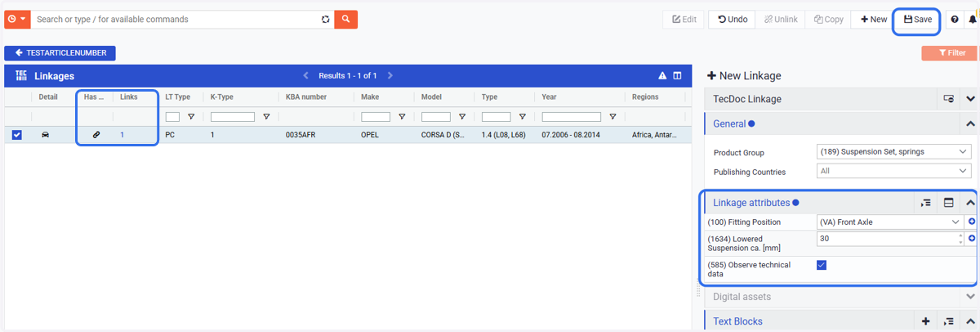Viewport: 980px width, 332px height.
Task: Expand the TecDoc Linkage dropdown chevron
Action: point(970,99)
